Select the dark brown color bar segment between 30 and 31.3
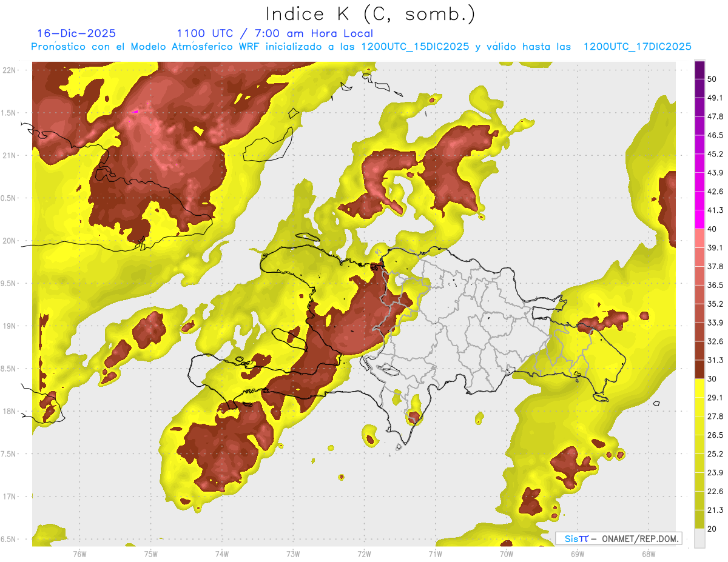This screenshot has height=562, width=728. [699, 369]
